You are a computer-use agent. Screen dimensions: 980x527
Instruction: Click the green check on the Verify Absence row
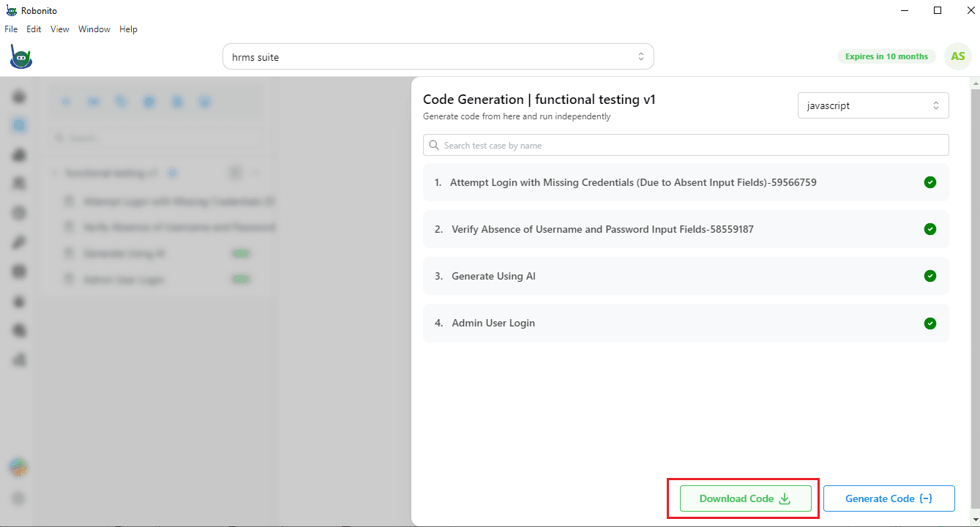[x=930, y=229]
